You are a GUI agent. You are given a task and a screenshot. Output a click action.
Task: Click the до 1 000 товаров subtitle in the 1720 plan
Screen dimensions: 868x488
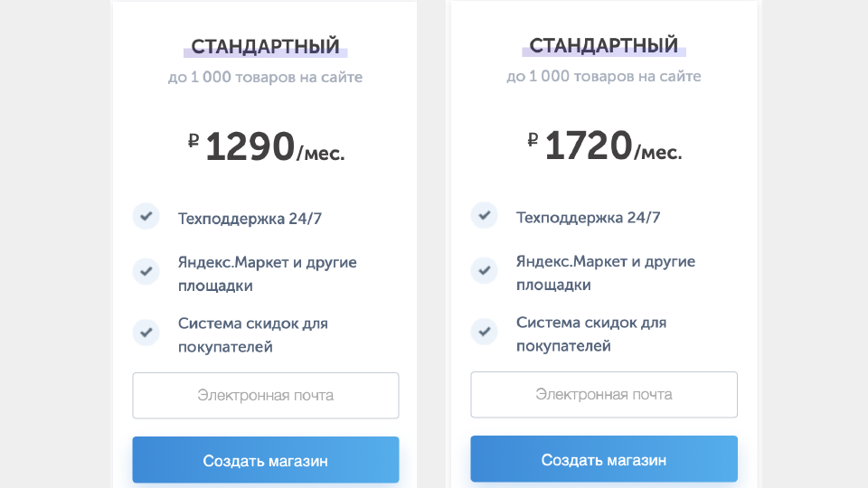[x=604, y=76]
